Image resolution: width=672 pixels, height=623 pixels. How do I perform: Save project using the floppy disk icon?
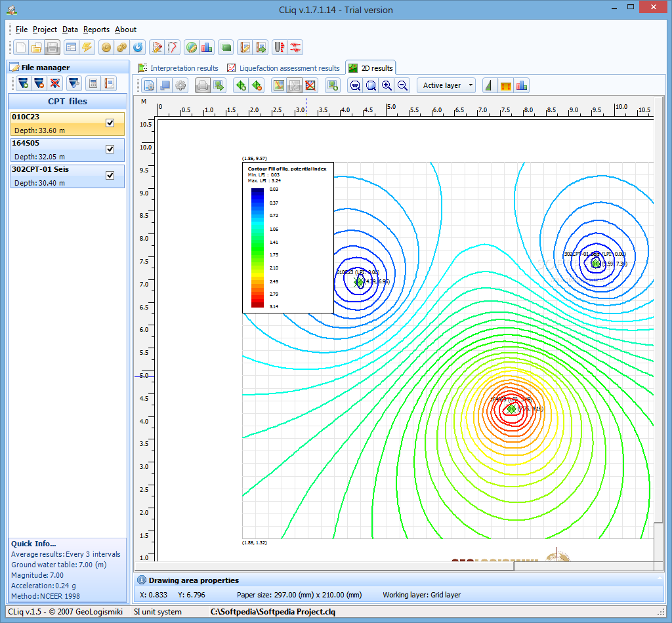[x=52, y=47]
